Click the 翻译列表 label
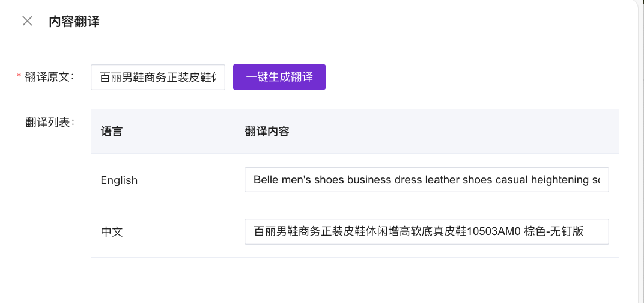 coord(49,123)
